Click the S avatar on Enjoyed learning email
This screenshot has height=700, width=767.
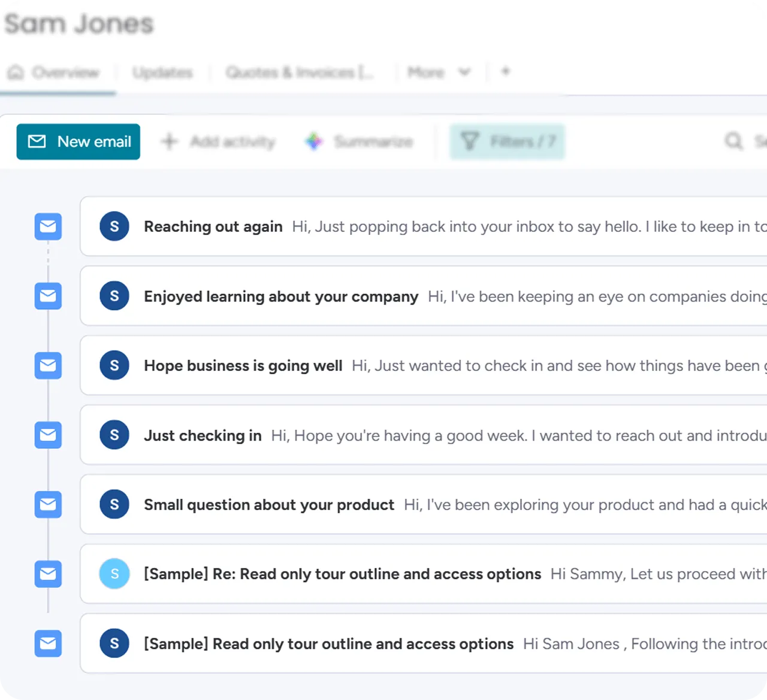pyautogui.click(x=114, y=296)
